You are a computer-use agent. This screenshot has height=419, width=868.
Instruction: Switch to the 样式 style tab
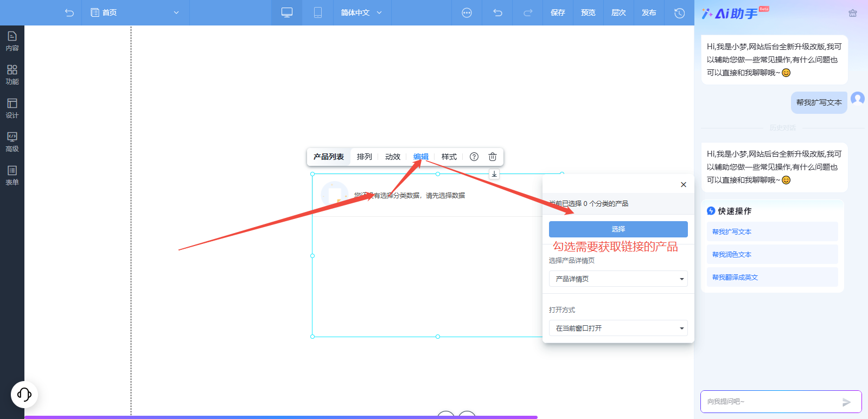click(449, 157)
